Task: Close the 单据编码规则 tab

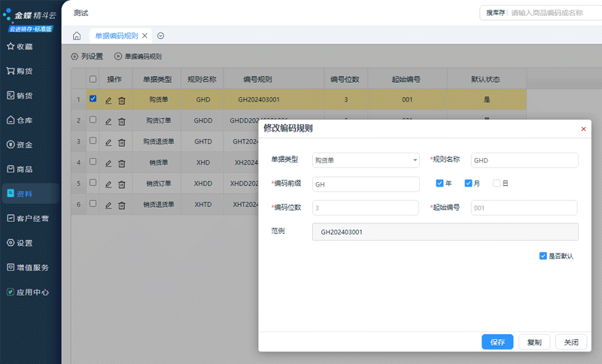Action: [144, 35]
